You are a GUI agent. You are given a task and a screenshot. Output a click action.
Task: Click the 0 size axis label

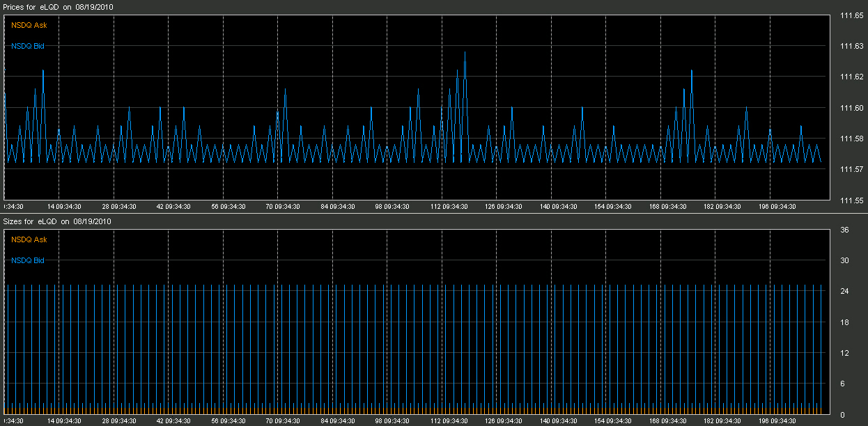[x=843, y=415]
